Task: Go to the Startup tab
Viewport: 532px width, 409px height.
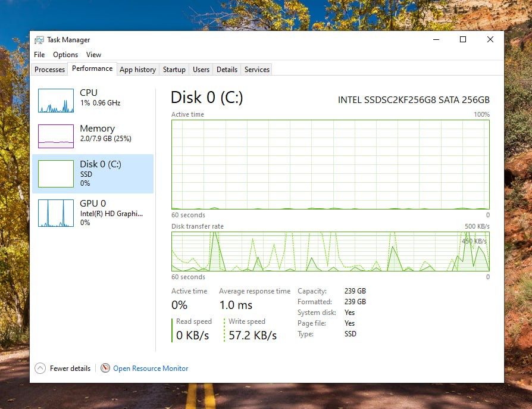Action: pyautogui.click(x=174, y=70)
